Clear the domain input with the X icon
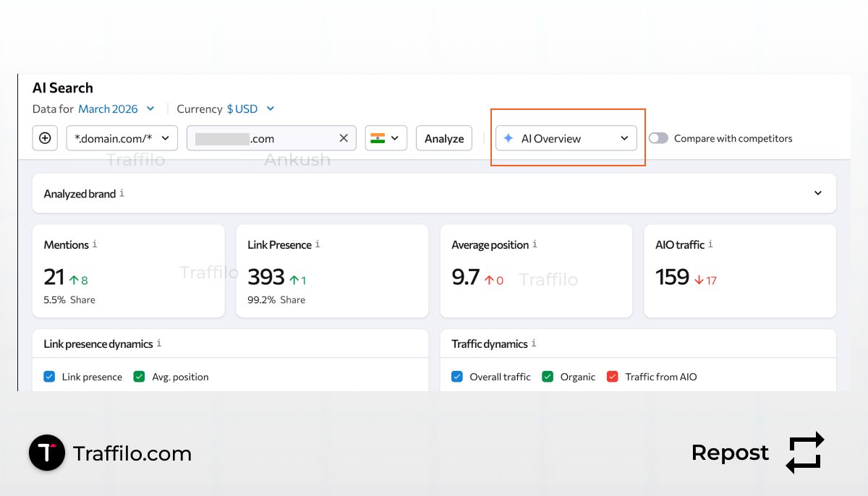 click(x=344, y=138)
